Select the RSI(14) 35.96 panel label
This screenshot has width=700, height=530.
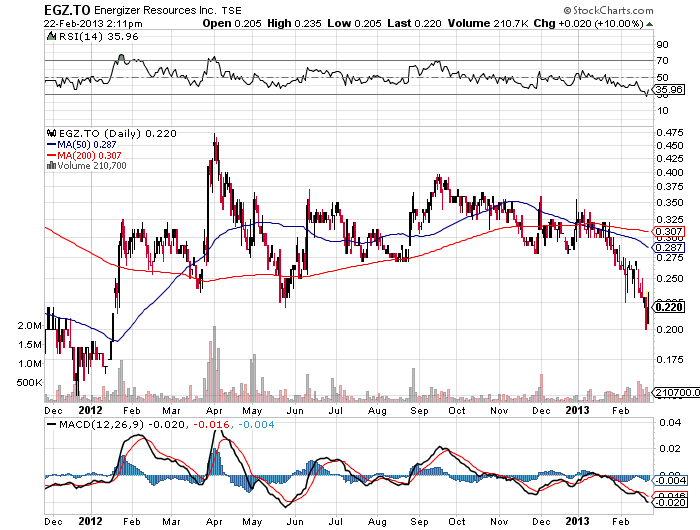point(99,37)
